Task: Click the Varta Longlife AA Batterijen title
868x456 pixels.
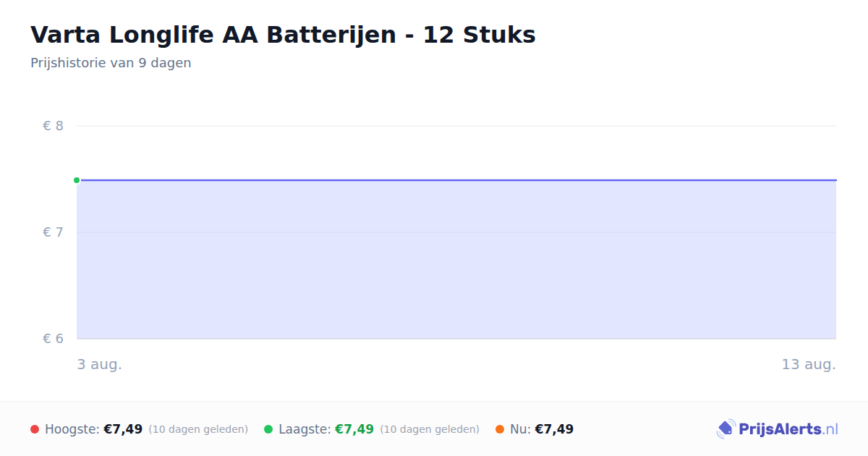Action: (x=283, y=35)
